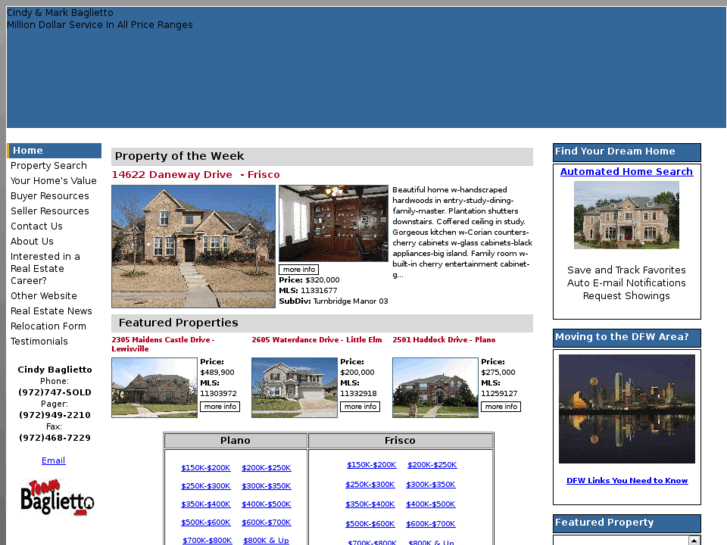
Task: Select Plano $300K-$350K price range
Action: pyautogui.click(x=266, y=486)
